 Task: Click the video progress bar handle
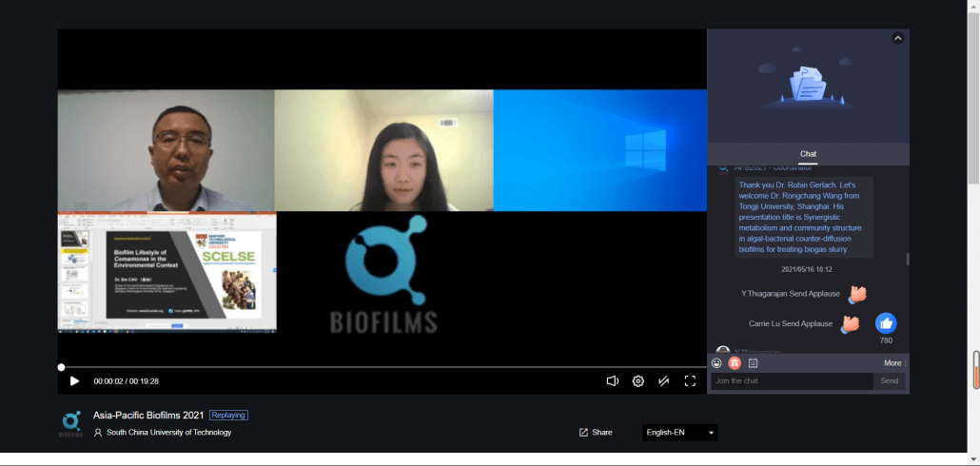(61, 367)
